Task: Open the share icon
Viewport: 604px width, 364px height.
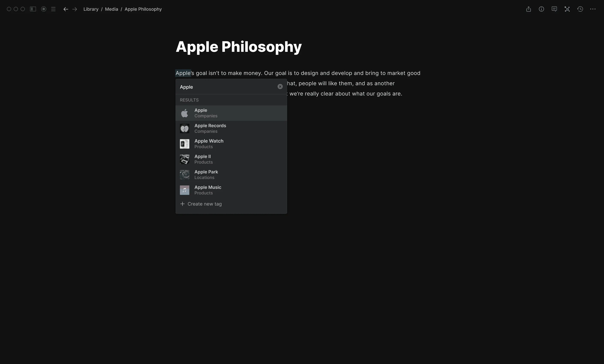Action: (529, 9)
